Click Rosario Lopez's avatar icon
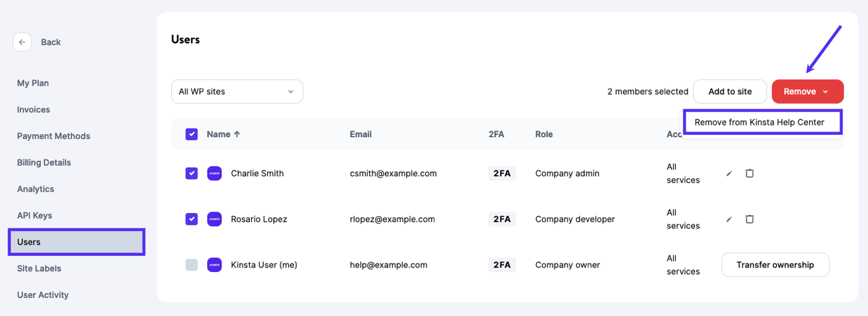Image resolution: width=868 pixels, height=316 pixels. [215, 219]
